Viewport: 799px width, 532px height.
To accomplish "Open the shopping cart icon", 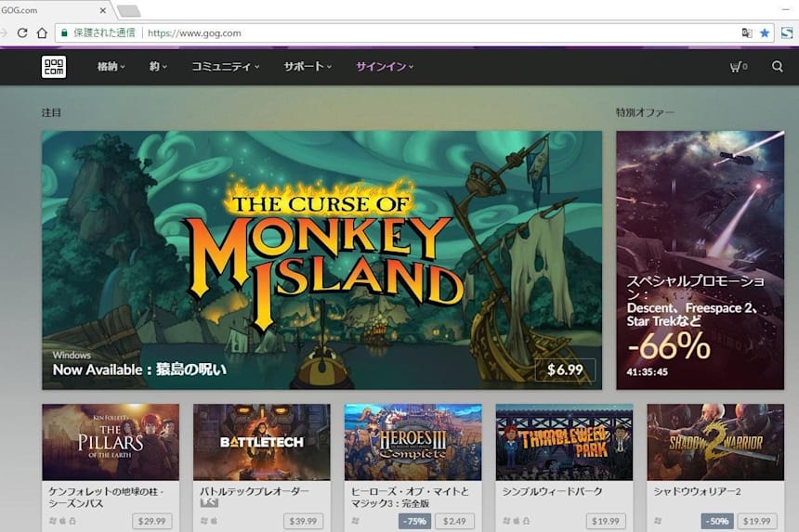I will pyautogui.click(x=738, y=67).
